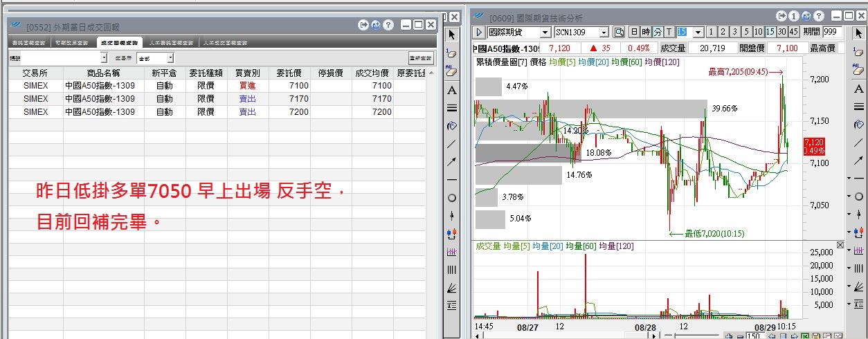Viewport: 868px width, 339px height.
Task: Expand the minute value 15 dropdown
Action: click(x=698, y=33)
